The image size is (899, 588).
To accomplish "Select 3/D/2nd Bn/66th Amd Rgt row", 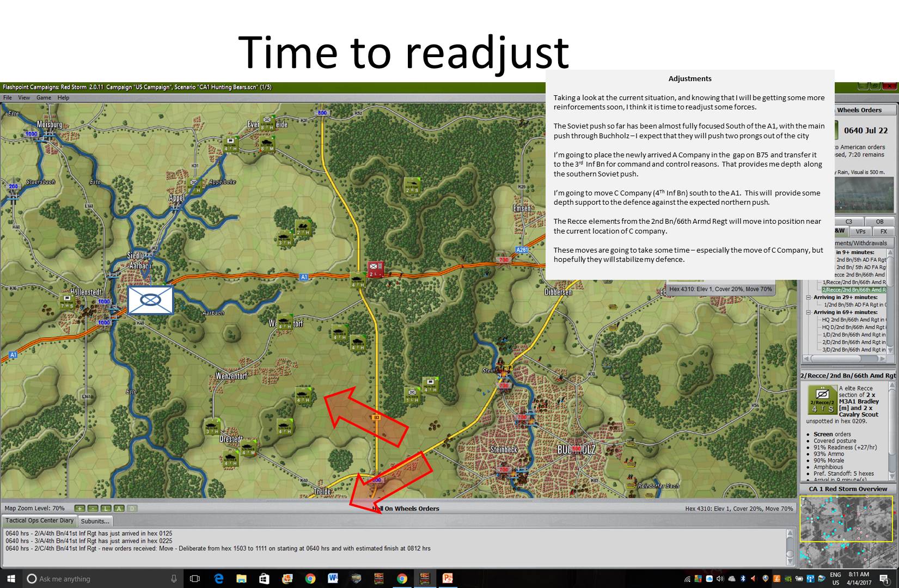I will tap(854, 350).
